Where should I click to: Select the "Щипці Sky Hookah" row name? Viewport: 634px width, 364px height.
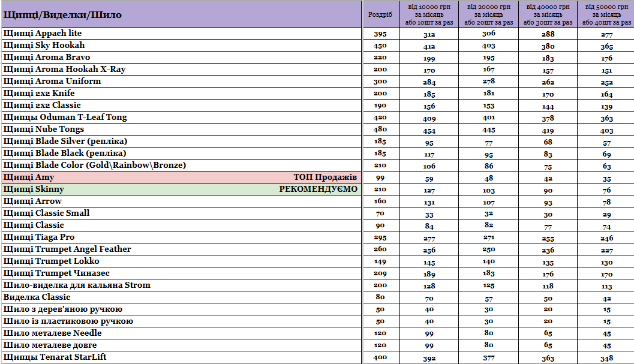point(44,46)
